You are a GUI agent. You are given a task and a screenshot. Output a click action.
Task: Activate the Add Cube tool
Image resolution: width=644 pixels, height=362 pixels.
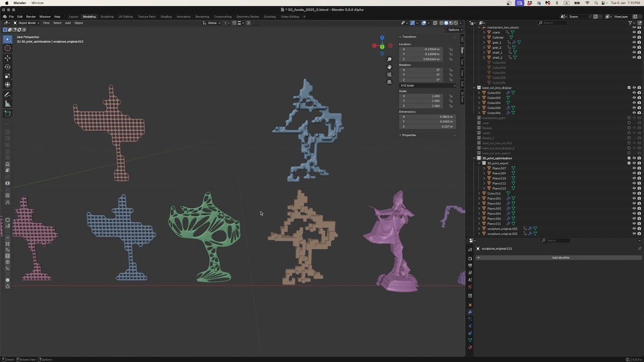click(x=8, y=114)
